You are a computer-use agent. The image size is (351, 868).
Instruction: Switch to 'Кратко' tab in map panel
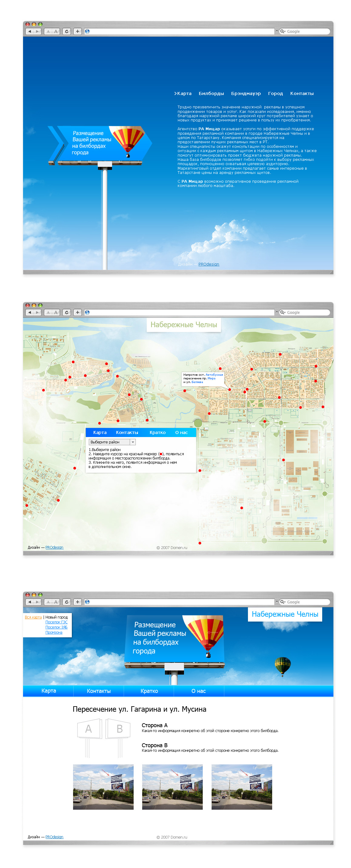(158, 432)
